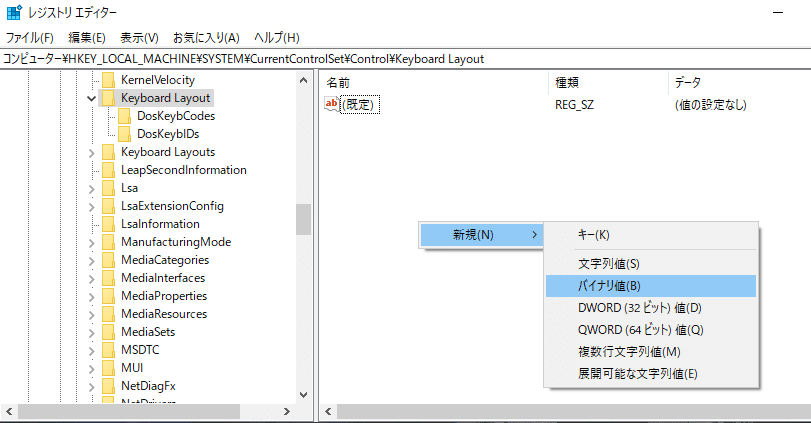Click the ManufacturingMode folder icon

click(x=108, y=242)
